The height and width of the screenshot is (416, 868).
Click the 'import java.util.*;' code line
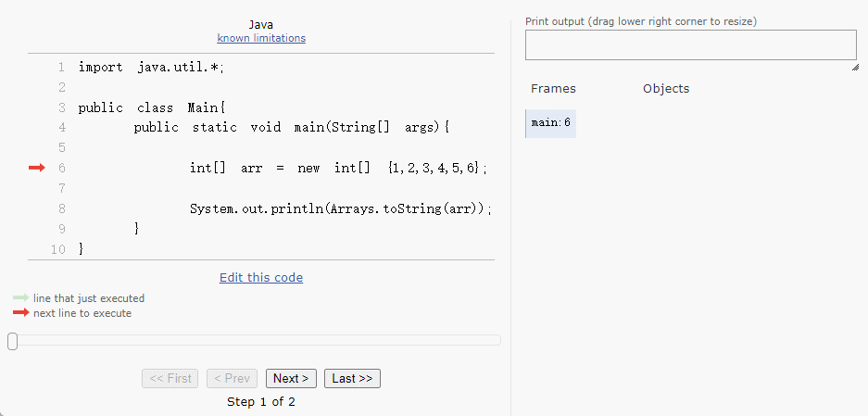(152, 67)
